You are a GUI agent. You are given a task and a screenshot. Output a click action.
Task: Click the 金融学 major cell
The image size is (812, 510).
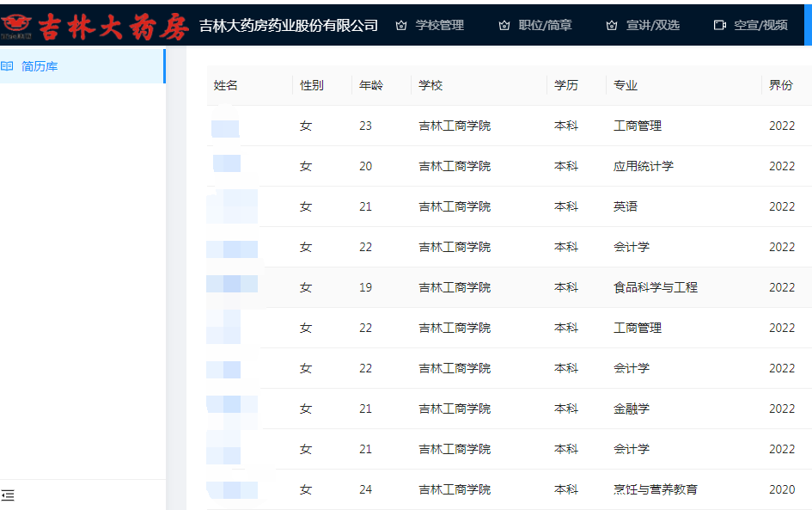(x=631, y=409)
